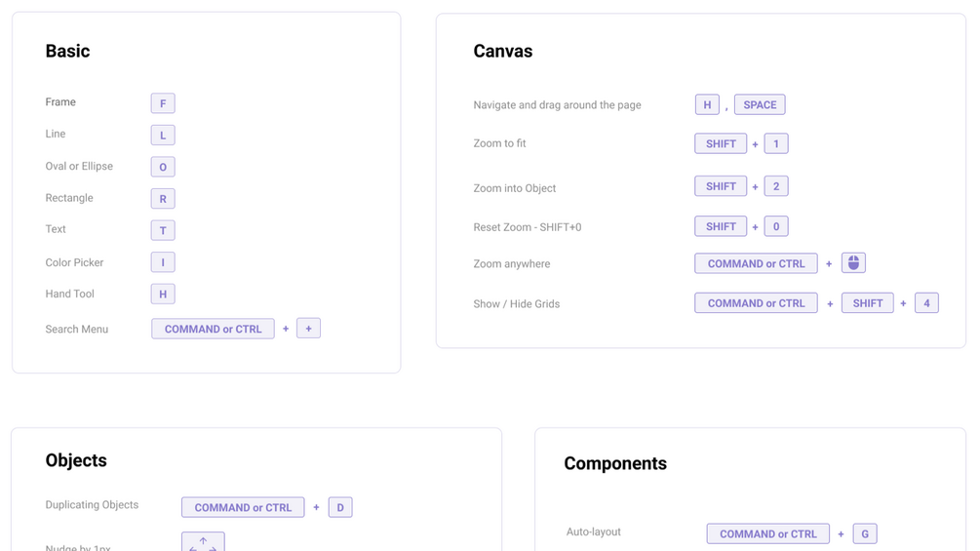The width and height of the screenshot is (980, 551).
Task: Click the SPACE key badge
Action: [760, 104]
